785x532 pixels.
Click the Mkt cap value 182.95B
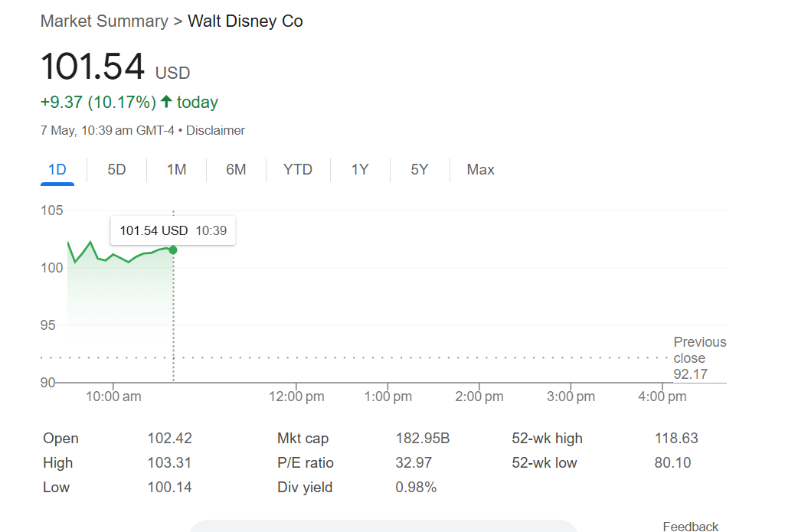423,439
